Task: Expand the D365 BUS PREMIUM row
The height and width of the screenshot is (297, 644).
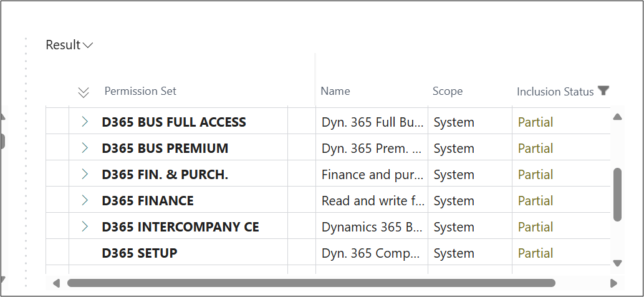Action: click(85, 148)
